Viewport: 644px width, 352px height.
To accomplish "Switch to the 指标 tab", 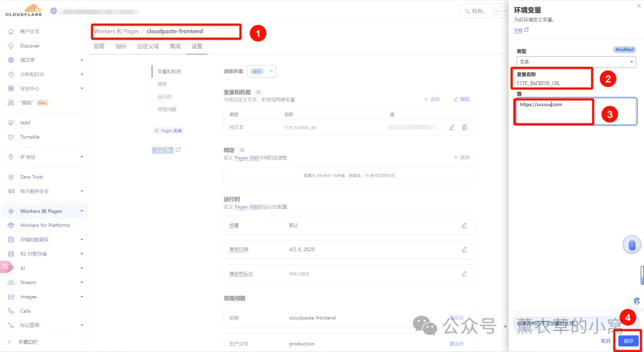I will (x=120, y=47).
